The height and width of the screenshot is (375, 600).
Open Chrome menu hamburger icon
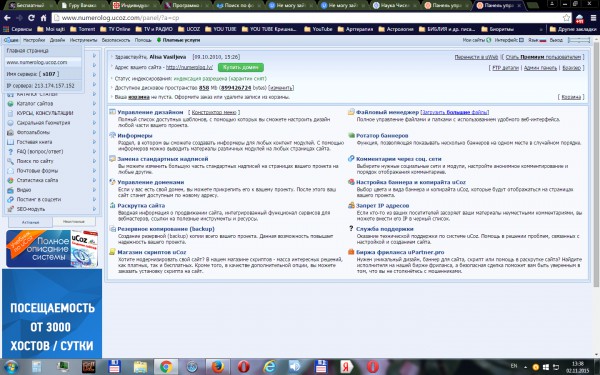coord(593,18)
